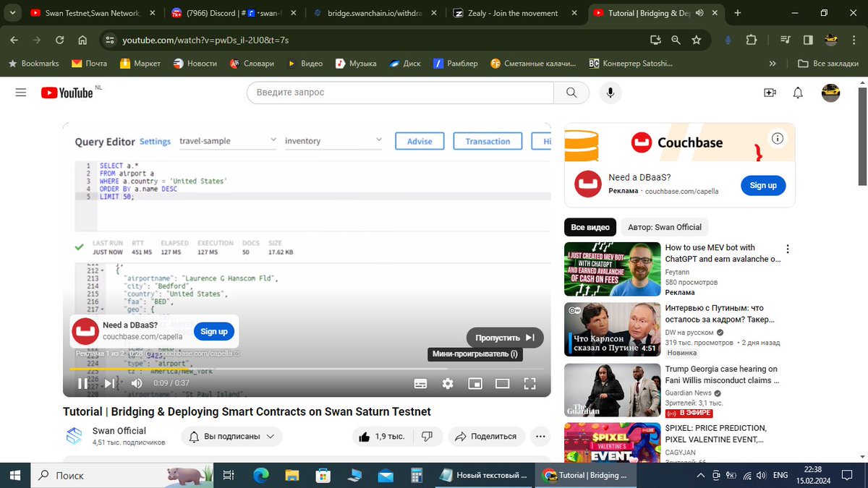Open Swan Official channel name
This screenshot has width=868, height=488.
pos(119,431)
